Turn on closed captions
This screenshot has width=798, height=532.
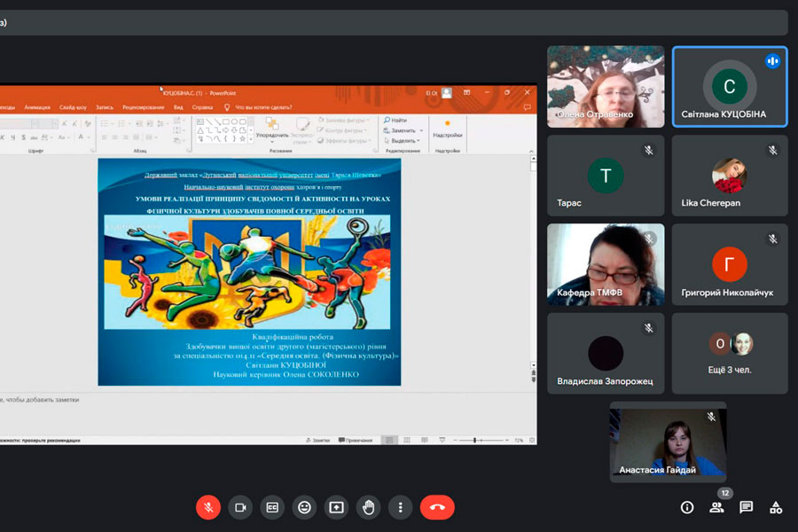click(x=272, y=507)
